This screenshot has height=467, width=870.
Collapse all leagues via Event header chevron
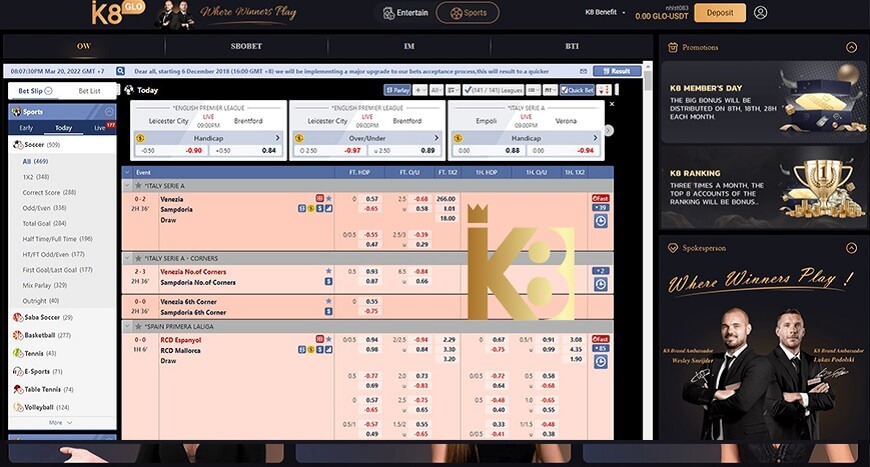(127, 172)
